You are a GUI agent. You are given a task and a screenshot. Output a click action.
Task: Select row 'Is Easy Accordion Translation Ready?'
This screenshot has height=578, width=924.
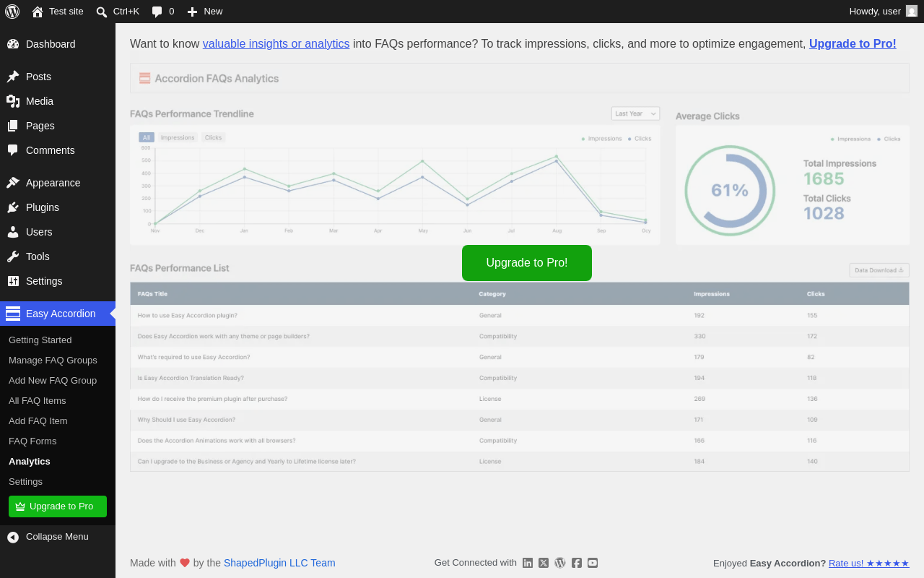[x=520, y=379]
